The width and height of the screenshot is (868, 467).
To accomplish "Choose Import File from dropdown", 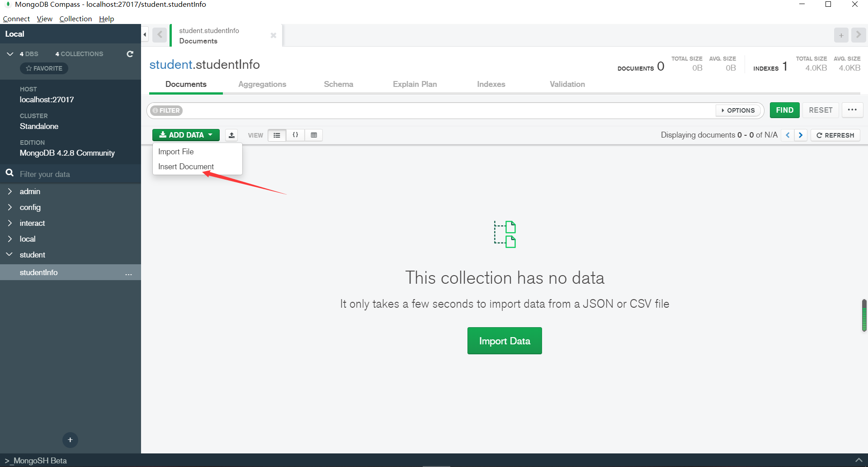I will 176,152.
